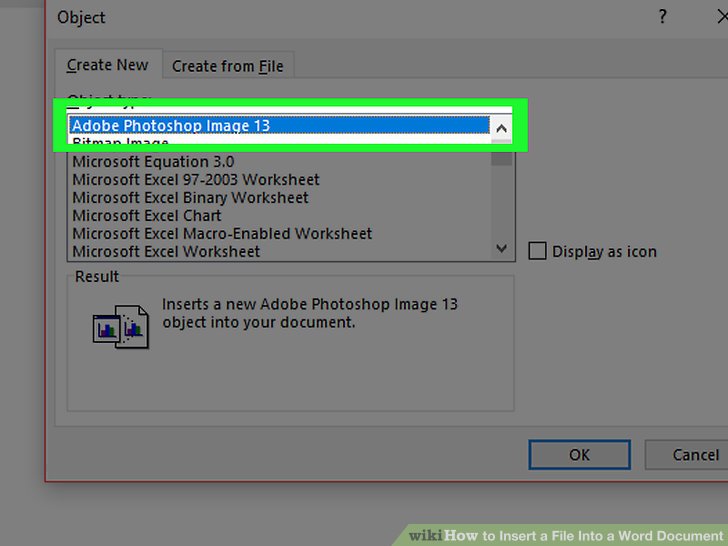
Task: Switch to the Create New tab
Action: [108, 65]
